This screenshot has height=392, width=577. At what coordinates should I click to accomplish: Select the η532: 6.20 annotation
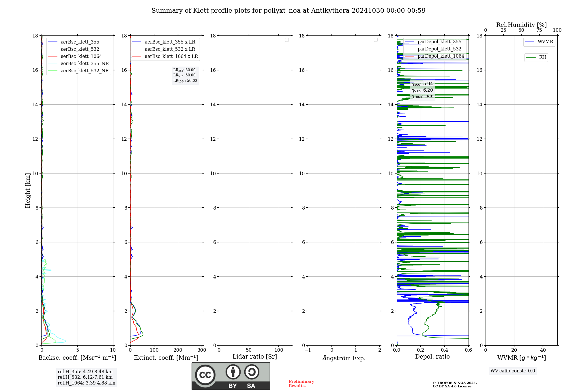pos(422,90)
